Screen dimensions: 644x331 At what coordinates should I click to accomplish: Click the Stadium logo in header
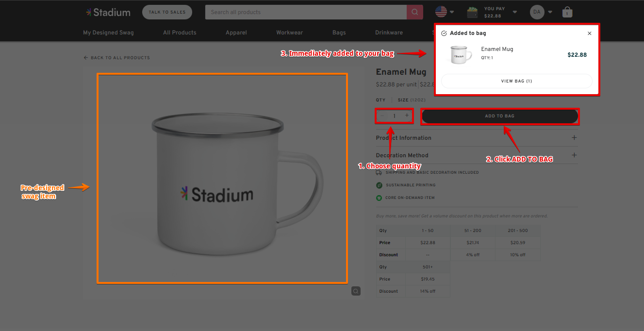click(108, 12)
